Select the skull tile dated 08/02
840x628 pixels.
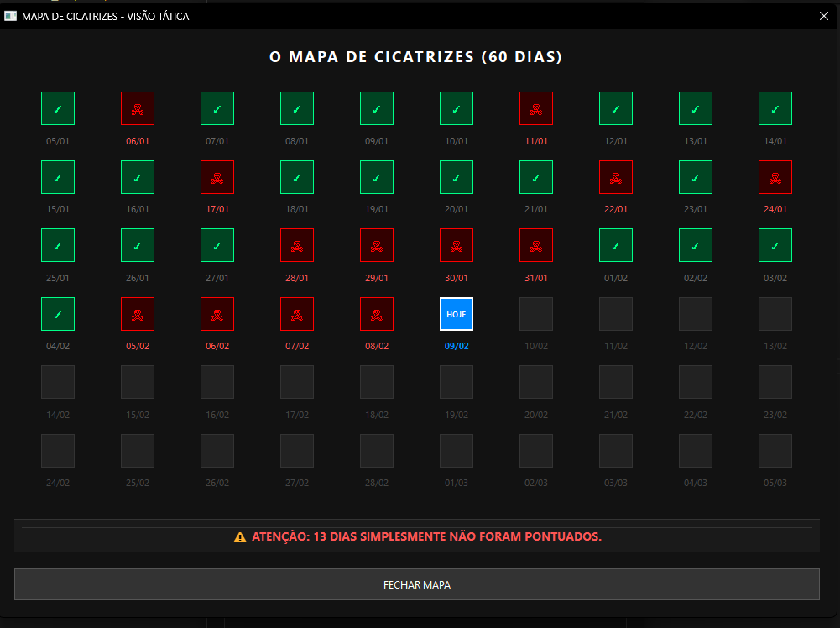(x=377, y=314)
